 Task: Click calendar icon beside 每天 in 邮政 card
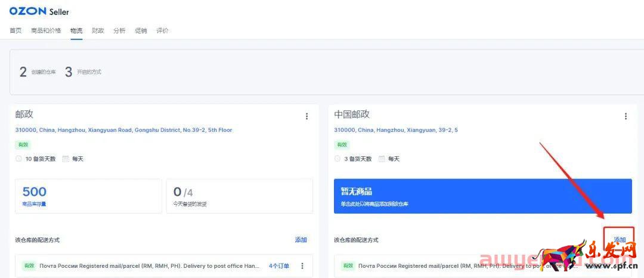tap(66, 159)
